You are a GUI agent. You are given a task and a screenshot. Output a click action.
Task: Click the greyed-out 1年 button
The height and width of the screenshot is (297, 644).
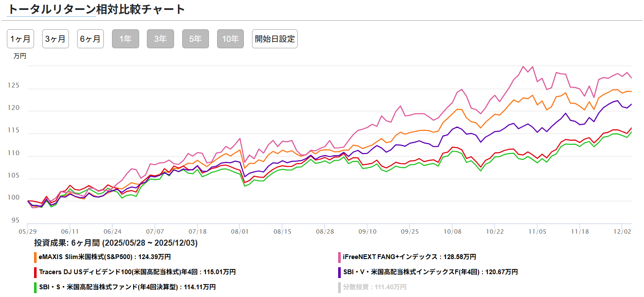(x=125, y=39)
